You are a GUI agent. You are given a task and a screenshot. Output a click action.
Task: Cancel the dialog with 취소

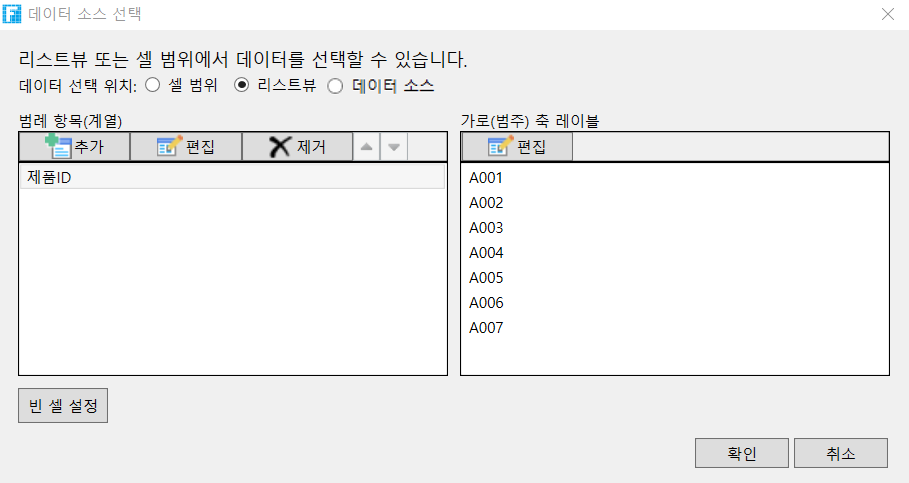click(x=841, y=453)
